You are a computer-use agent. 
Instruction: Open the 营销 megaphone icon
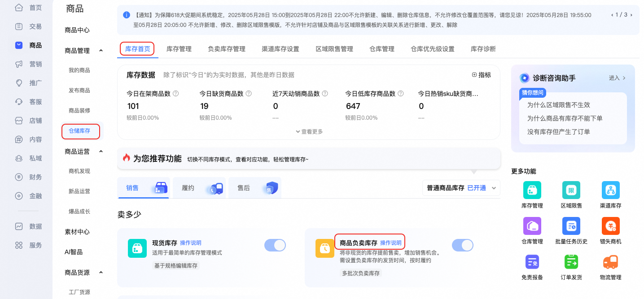19,64
